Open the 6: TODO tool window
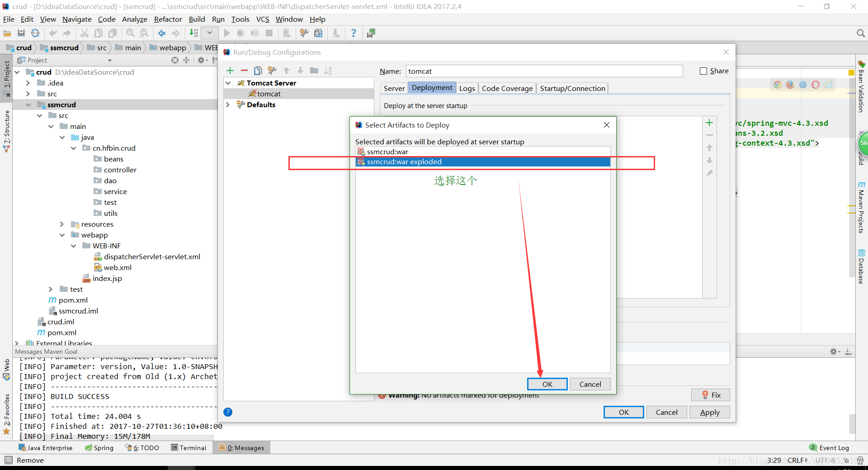The image size is (868, 470). [x=142, y=448]
